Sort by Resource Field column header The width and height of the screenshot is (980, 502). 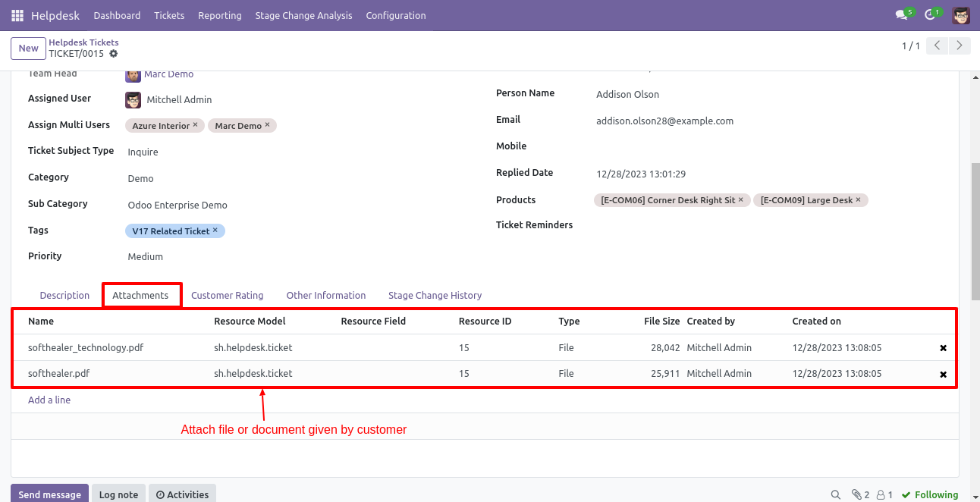pyautogui.click(x=373, y=321)
